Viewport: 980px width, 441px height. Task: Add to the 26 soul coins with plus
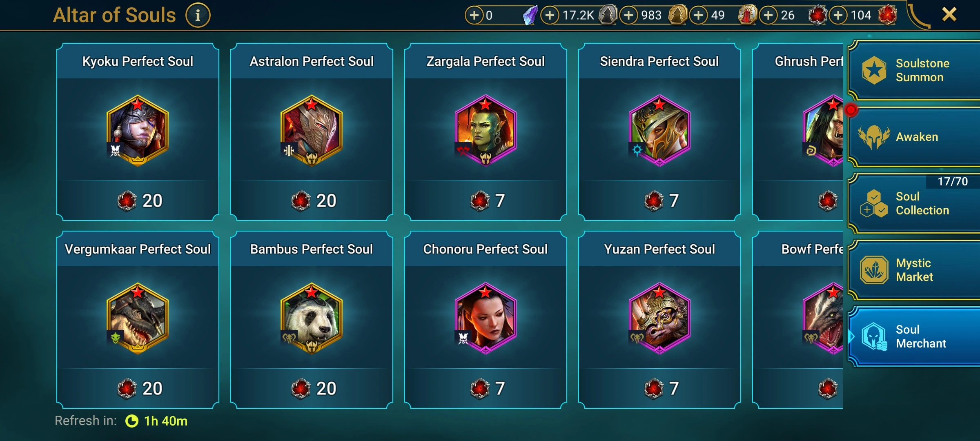coord(768,16)
